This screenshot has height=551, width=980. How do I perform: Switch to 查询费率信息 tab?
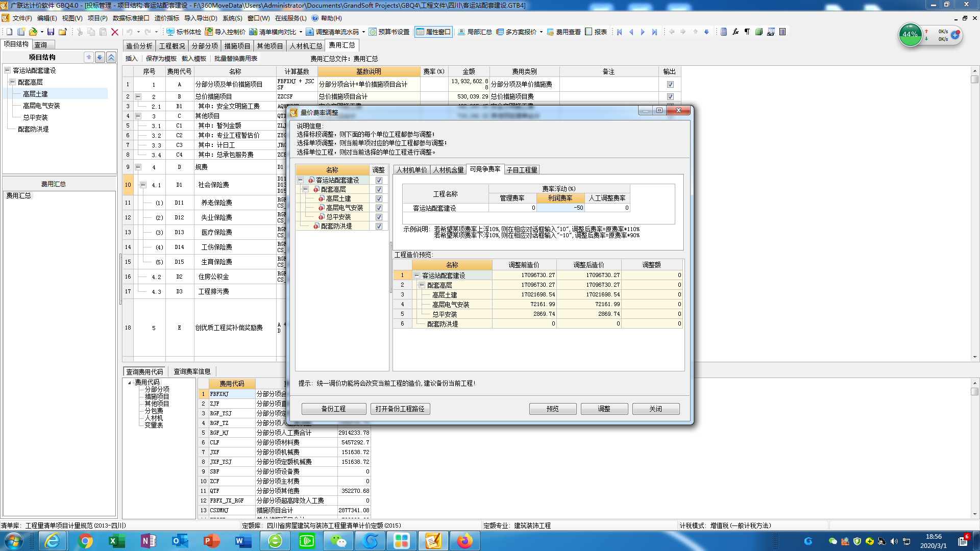click(192, 371)
